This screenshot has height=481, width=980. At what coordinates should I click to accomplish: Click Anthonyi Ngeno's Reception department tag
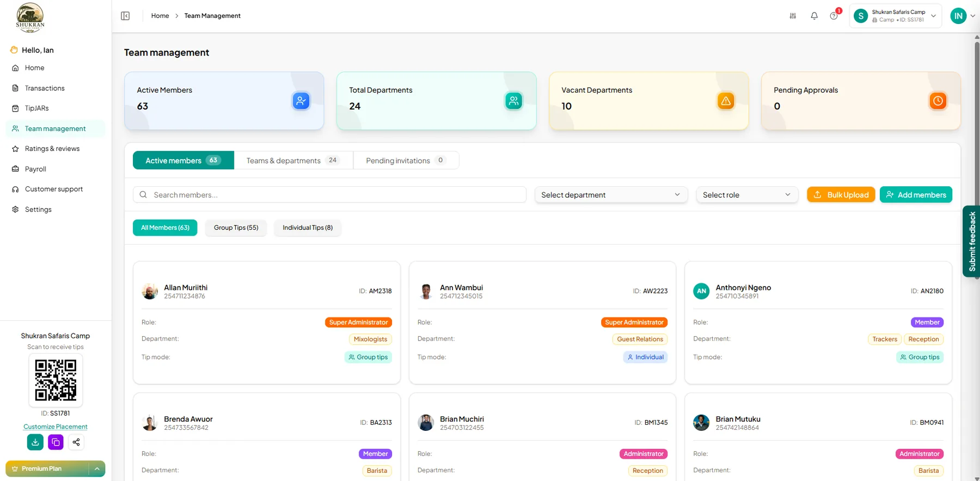coord(923,339)
